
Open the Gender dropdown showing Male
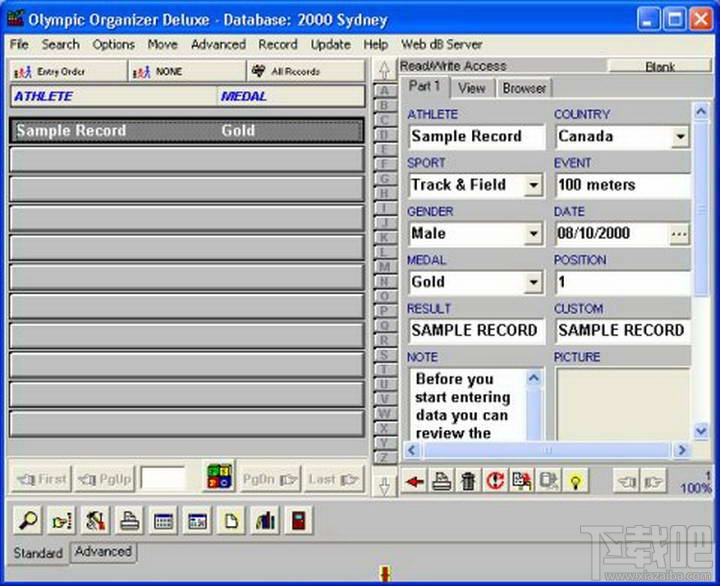pyautogui.click(x=533, y=234)
